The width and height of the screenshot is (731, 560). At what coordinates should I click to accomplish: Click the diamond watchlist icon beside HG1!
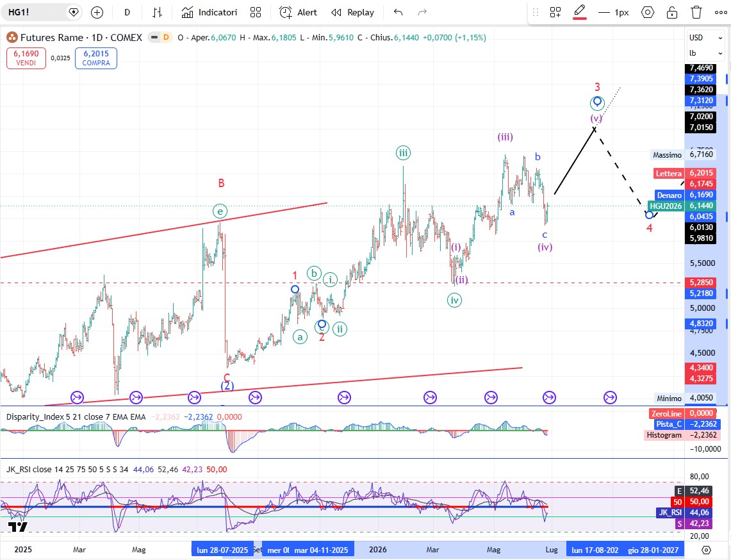[73, 12]
